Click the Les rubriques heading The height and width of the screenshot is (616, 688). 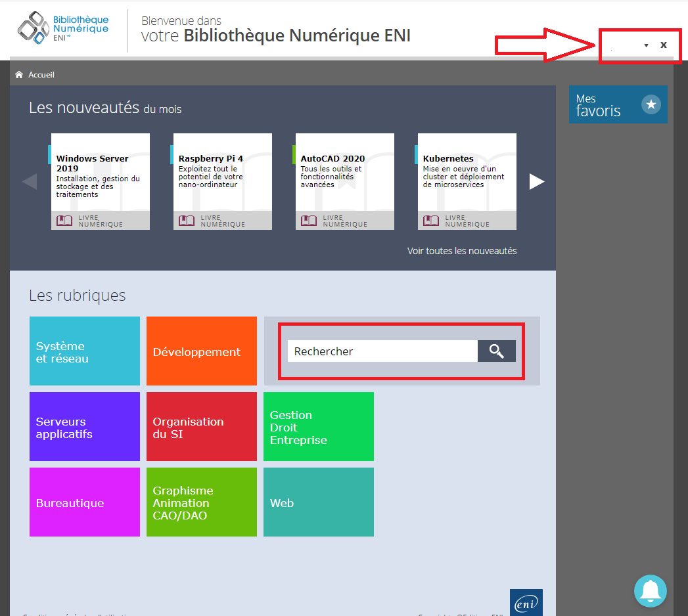pos(78,296)
